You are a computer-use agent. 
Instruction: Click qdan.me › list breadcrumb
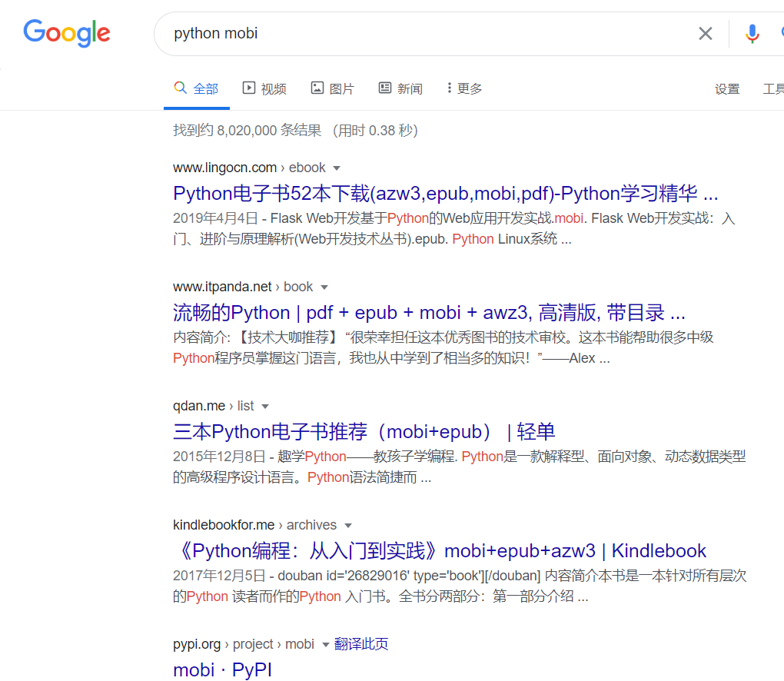pos(214,406)
